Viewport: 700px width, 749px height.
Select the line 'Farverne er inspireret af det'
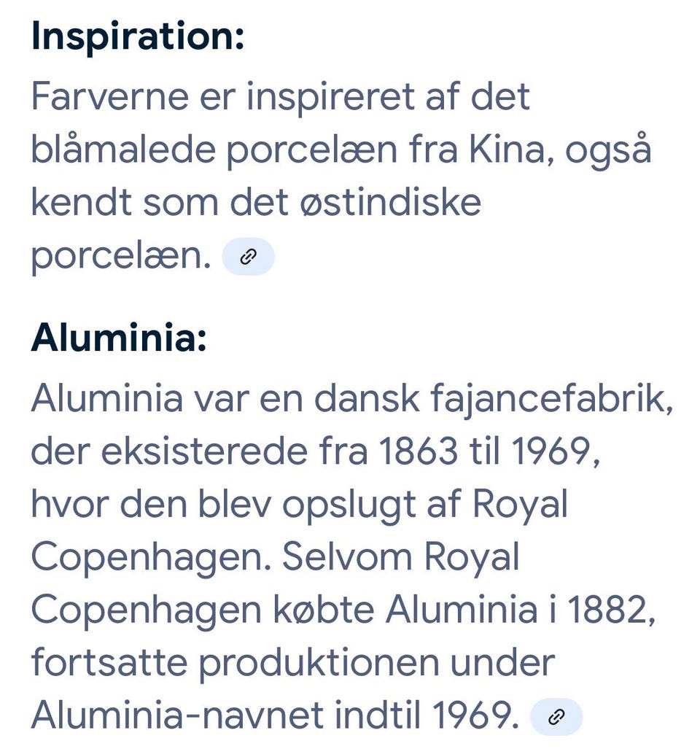[x=281, y=97]
